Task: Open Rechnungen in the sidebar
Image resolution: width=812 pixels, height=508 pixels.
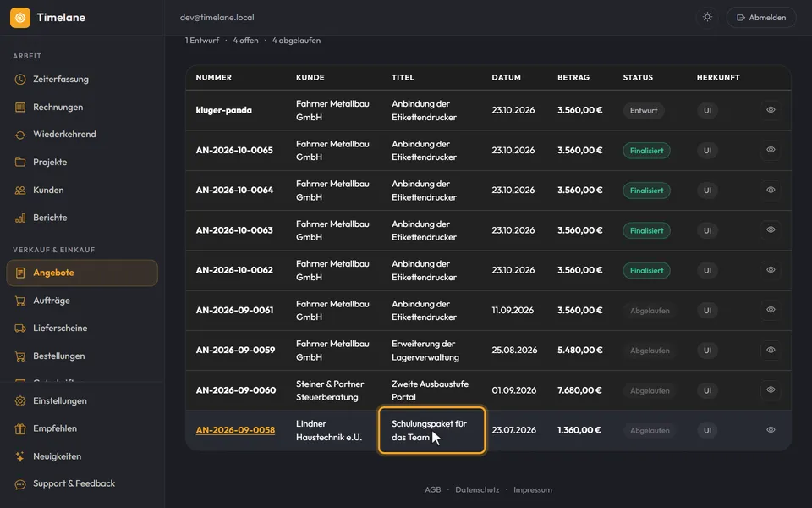Action: 82,108
